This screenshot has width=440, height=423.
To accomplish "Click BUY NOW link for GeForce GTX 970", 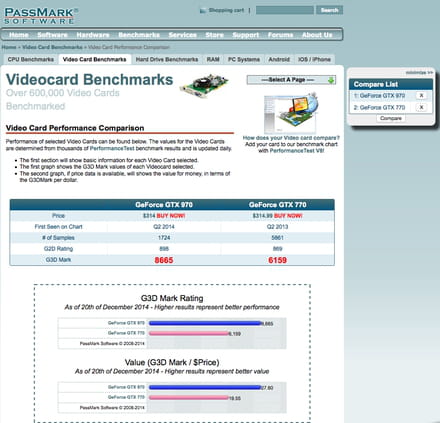I will (x=171, y=216).
